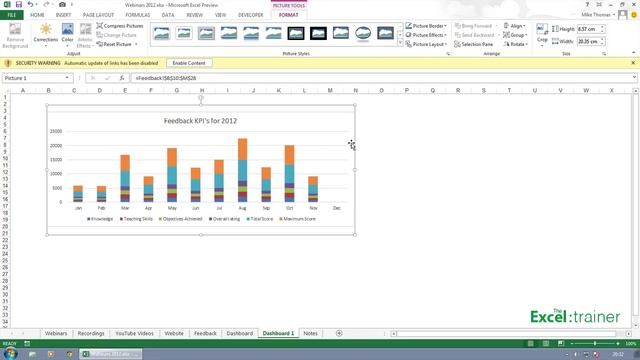Switch to the PAGE LAYOUT ribbon tab
The image size is (640, 360).
(x=98, y=15)
